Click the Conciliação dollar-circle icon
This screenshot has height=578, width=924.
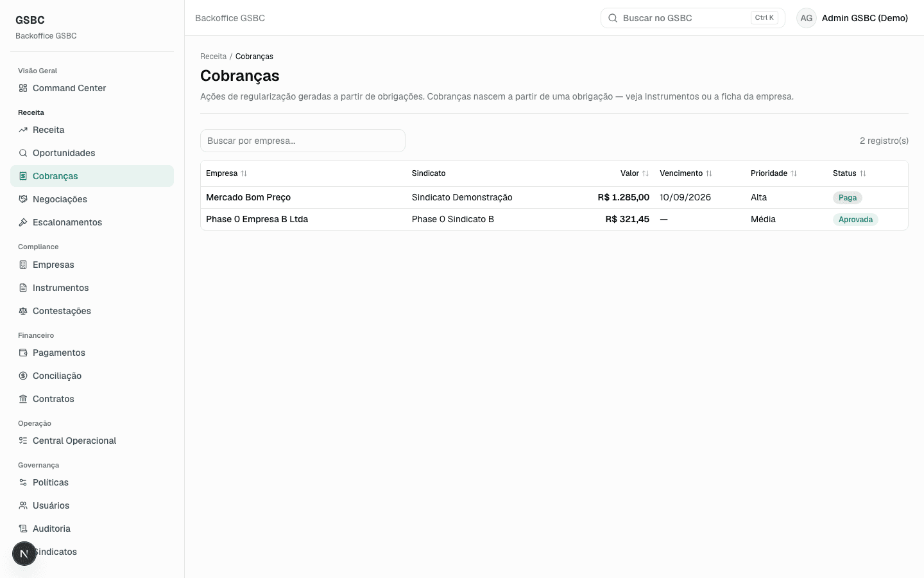(x=23, y=376)
